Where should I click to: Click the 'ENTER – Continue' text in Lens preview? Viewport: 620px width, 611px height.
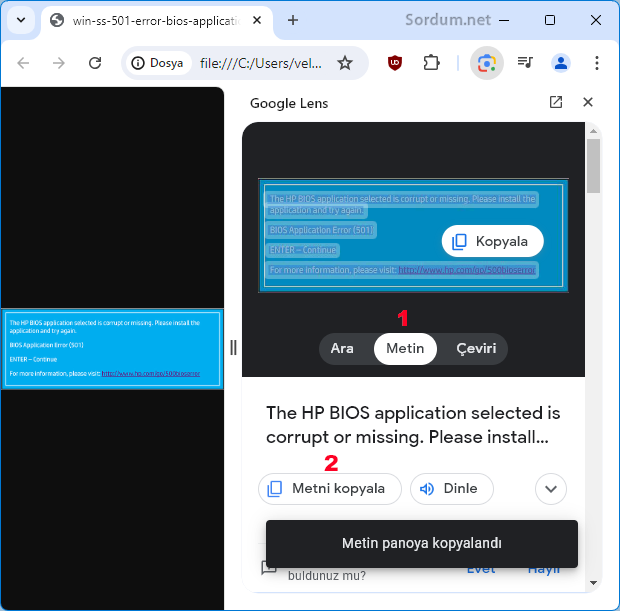303,250
